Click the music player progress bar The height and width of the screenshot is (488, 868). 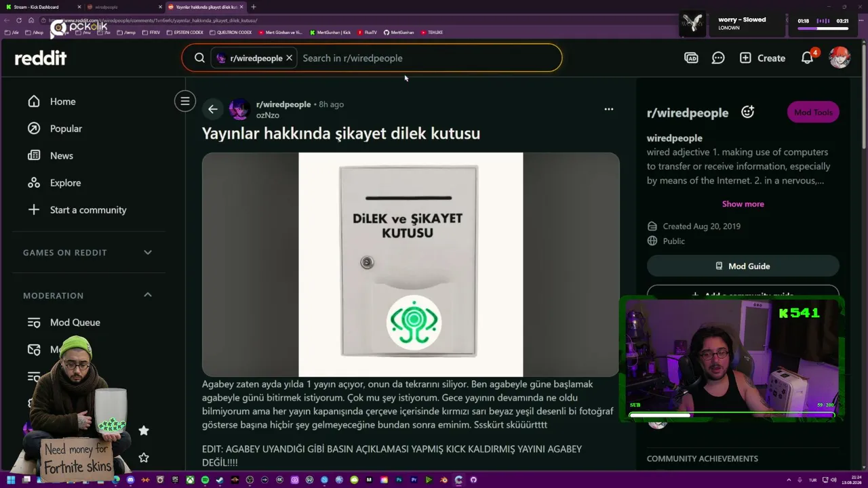point(823,29)
